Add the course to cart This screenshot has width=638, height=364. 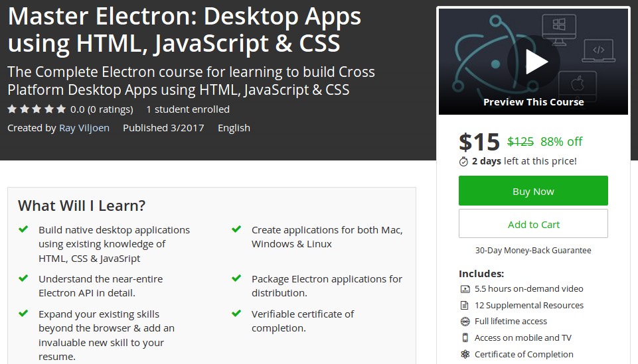(533, 224)
